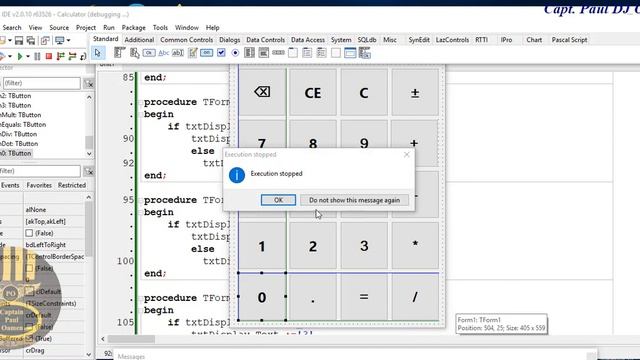The width and height of the screenshot is (640, 360).
Task: Open the Events tab in inspector
Action: click(10, 185)
